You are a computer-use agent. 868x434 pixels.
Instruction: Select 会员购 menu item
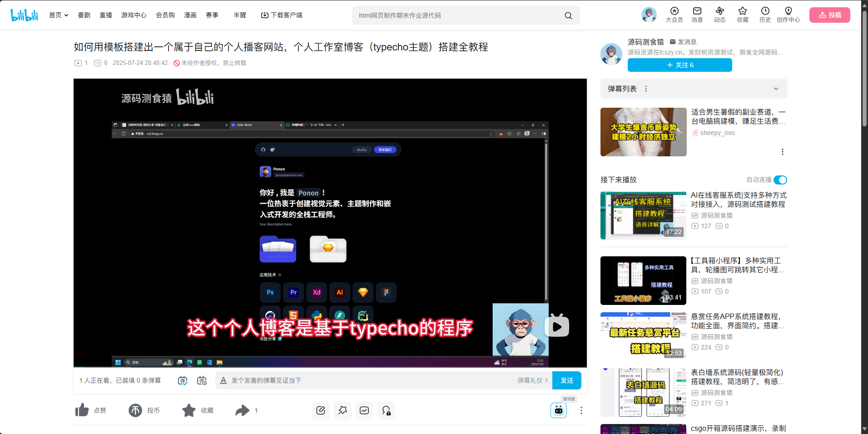(x=165, y=15)
